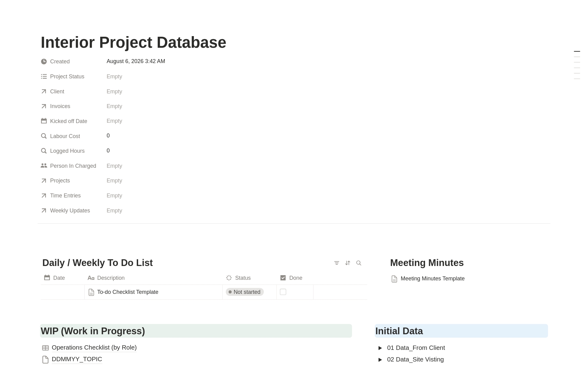
Task: Click the Project Status list icon
Action: click(44, 77)
